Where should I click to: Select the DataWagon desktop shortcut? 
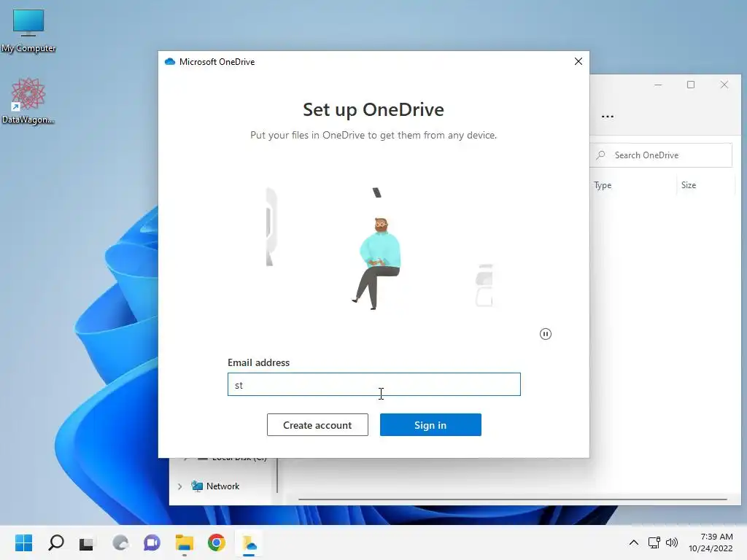click(28, 101)
